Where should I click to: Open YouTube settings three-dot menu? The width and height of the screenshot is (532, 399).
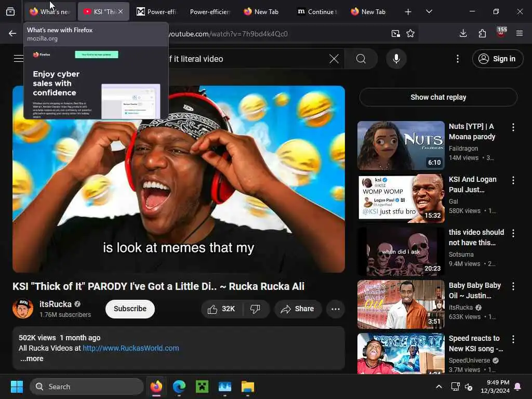(457, 59)
